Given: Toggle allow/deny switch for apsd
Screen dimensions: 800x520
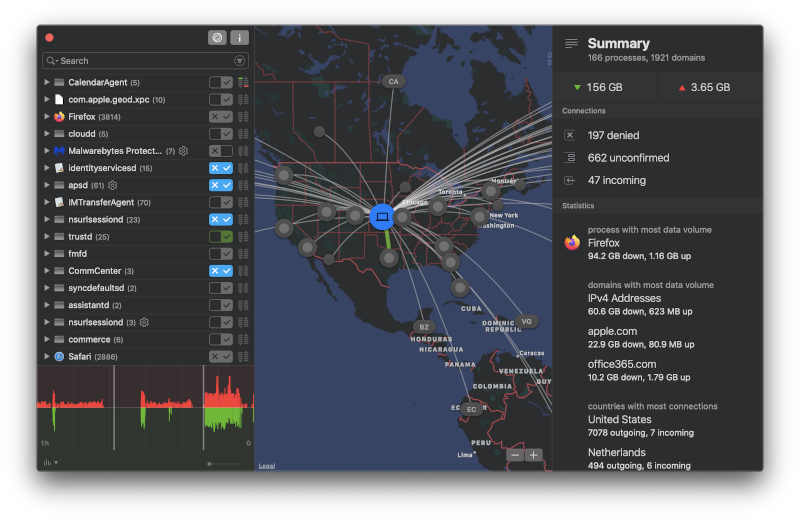Looking at the screenshot, I should 221,185.
